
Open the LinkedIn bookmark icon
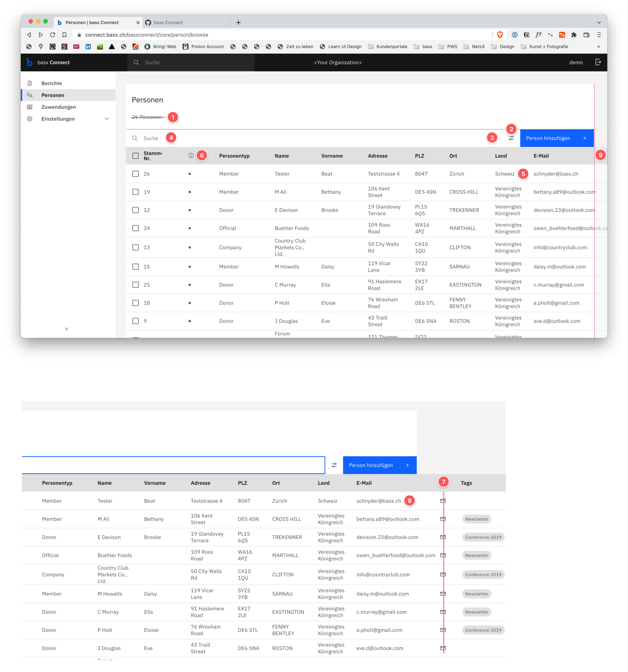(x=88, y=47)
